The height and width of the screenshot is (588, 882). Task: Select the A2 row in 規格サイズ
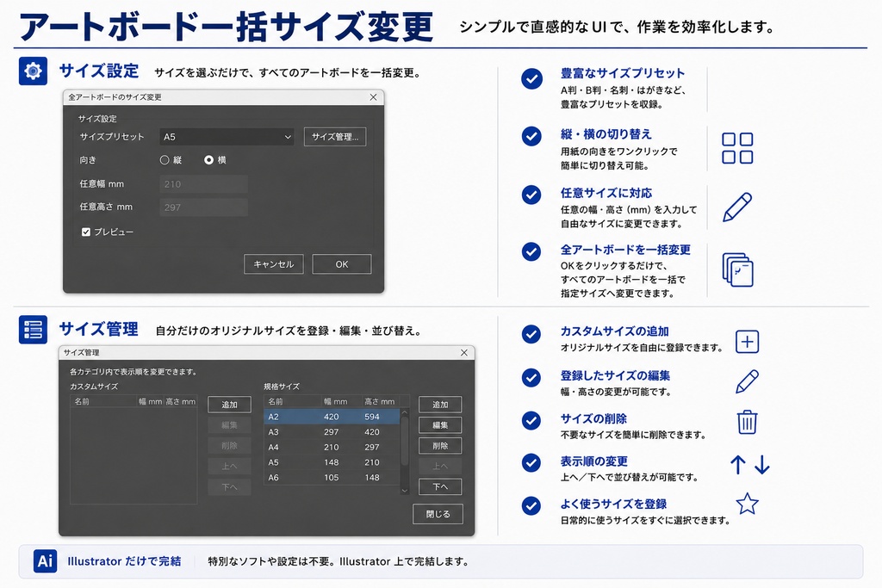click(x=332, y=417)
